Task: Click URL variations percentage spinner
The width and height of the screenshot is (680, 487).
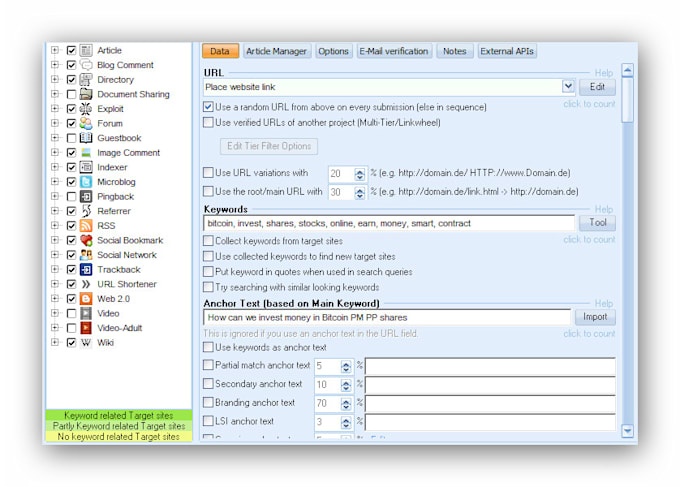Action: tap(360, 174)
